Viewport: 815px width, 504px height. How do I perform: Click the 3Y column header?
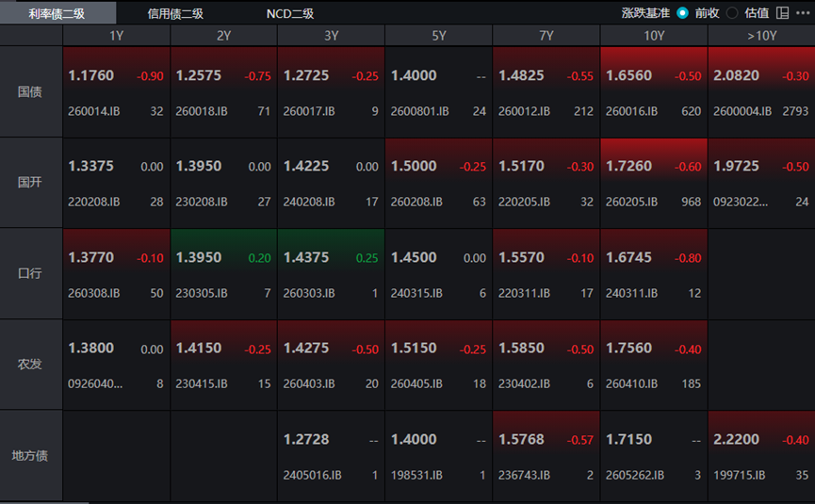tap(331, 36)
